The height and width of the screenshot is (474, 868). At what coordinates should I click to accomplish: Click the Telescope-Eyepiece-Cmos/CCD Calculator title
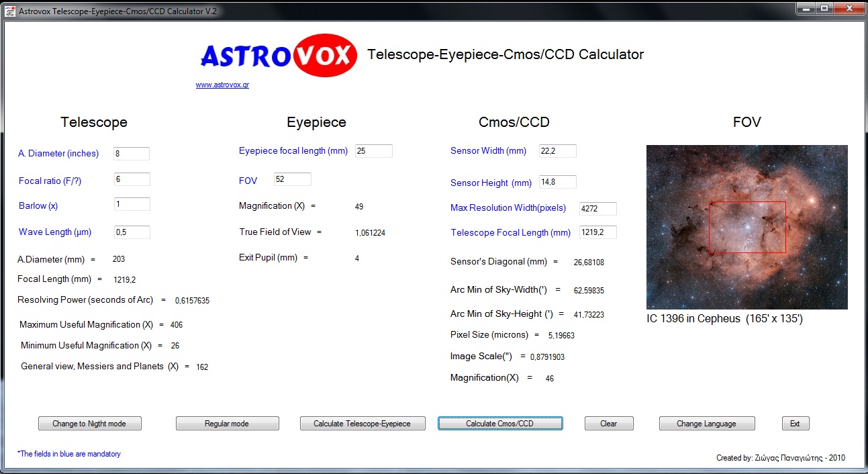coord(505,55)
